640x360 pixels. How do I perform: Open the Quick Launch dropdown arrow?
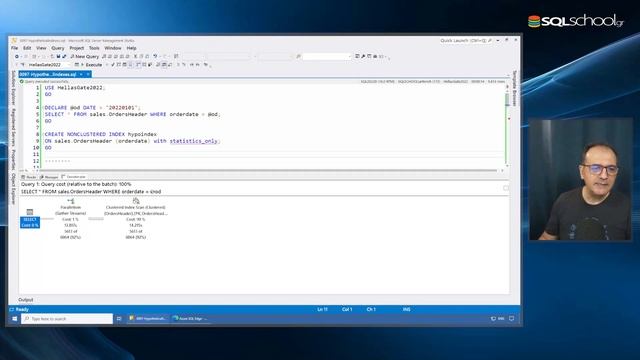(498, 40)
